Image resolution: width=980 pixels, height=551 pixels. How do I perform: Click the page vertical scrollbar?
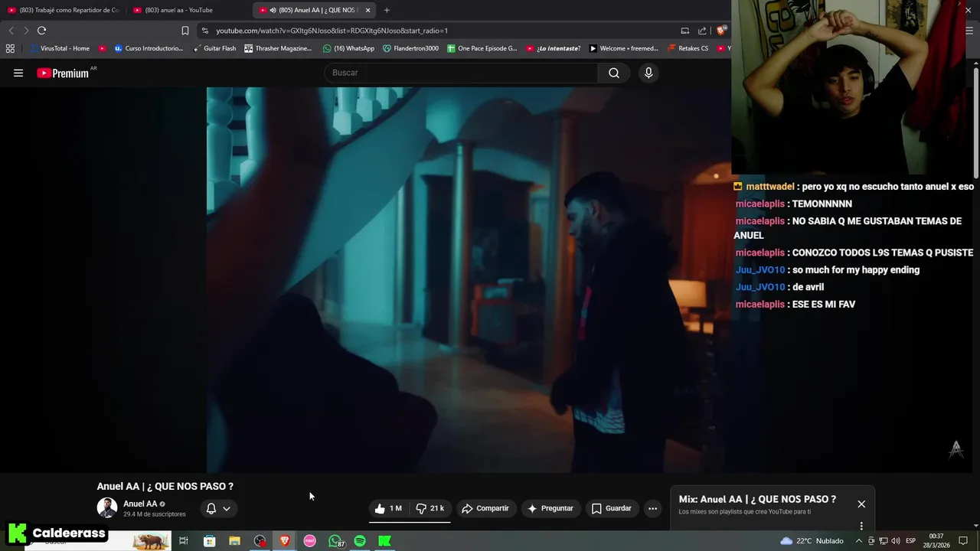click(x=975, y=122)
